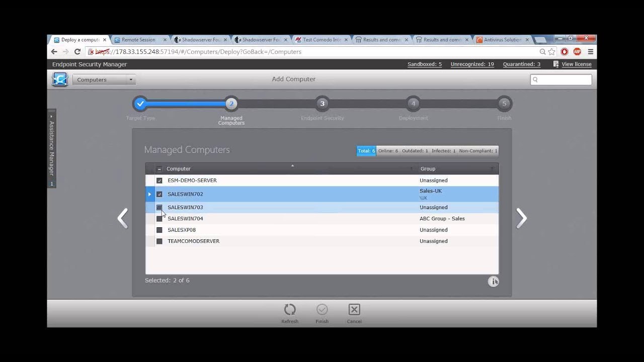This screenshot has height=362, width=644.
Task: Check the SALESWIN704 checkbox
Action: (x=159, y=219)
